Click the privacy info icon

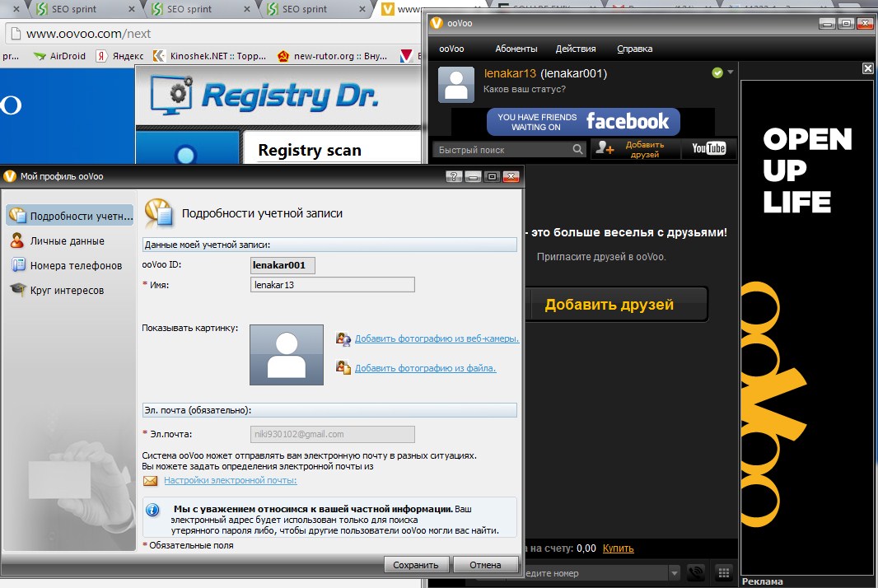click(x=152, y=510)
